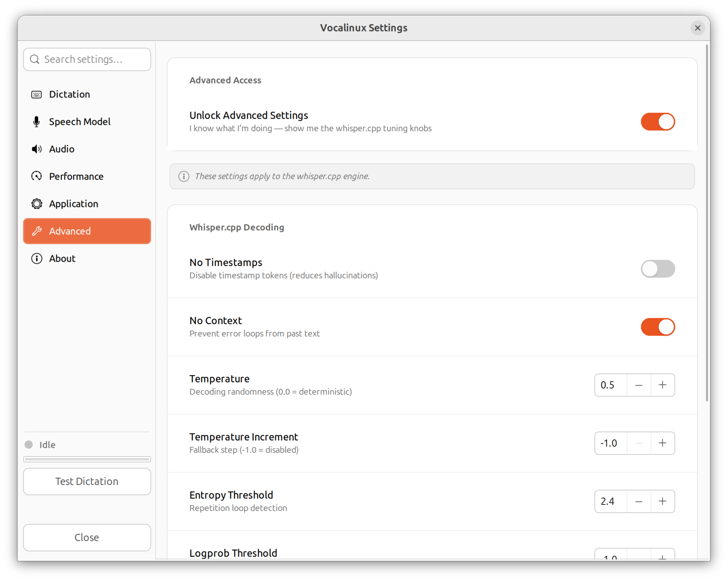Click the 'Logprob Threshold' label

233,553
